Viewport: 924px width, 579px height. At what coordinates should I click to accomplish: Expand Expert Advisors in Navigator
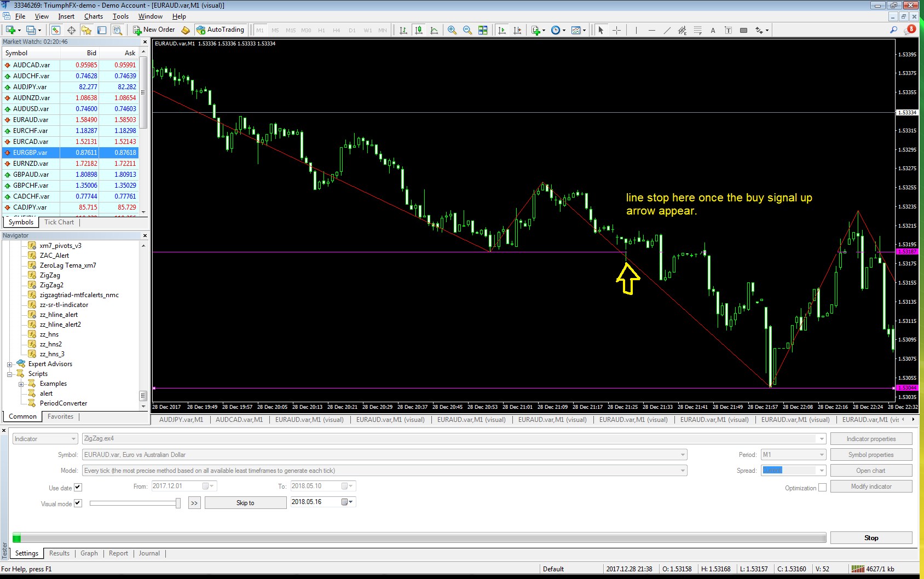tap(10, 364)
